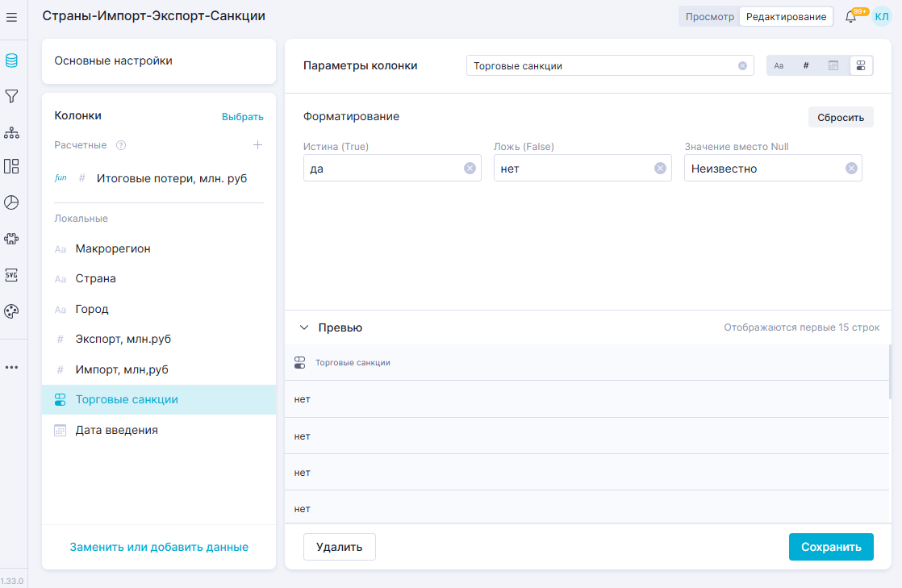Image resolution: width=902 pixels, height=588 pixels.
Task: Open the dashboard layout icon in the sidebar
Action: click(x=11, y=166)
